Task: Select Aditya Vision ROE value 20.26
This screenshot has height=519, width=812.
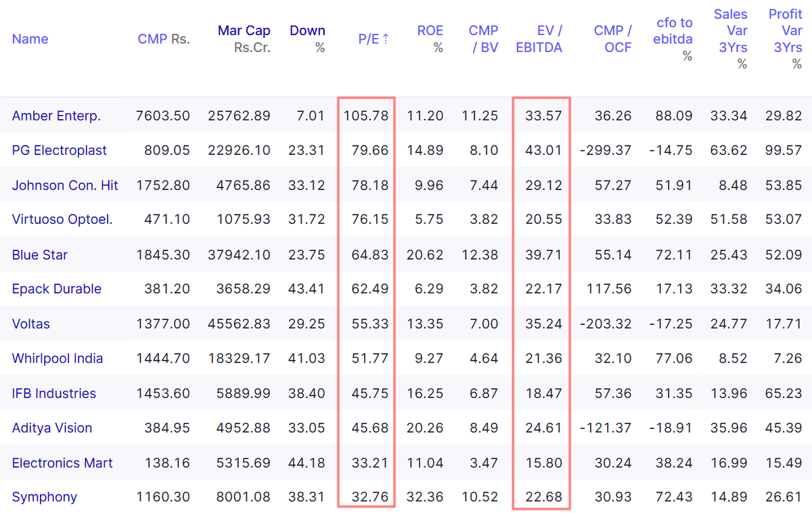Action: pos(425,428)
